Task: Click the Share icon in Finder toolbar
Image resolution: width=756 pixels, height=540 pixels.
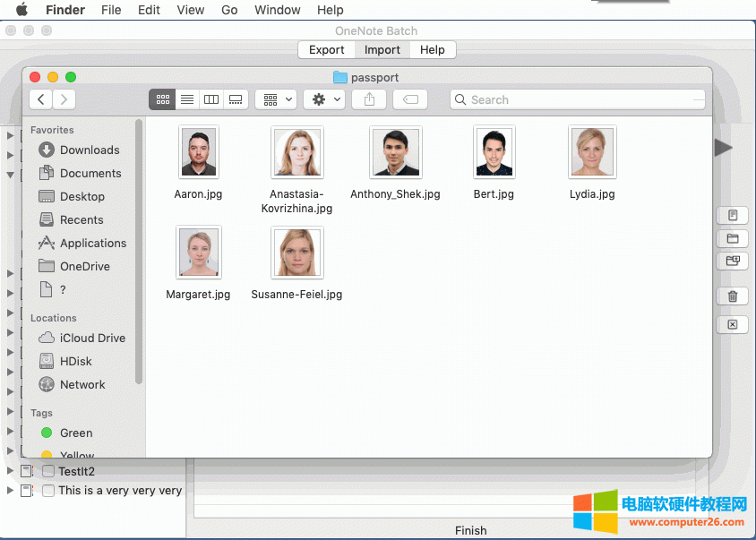Action: [368, 99]
